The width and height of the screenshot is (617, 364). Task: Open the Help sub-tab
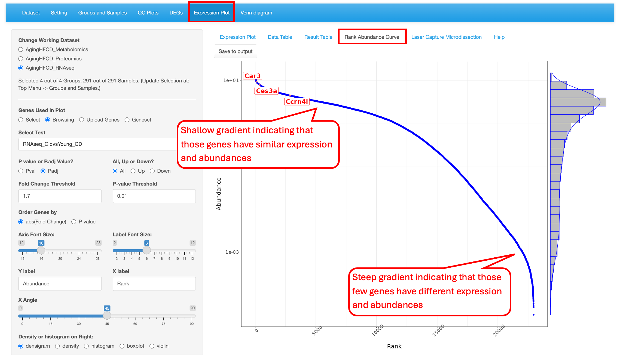(x=499, y=37)
